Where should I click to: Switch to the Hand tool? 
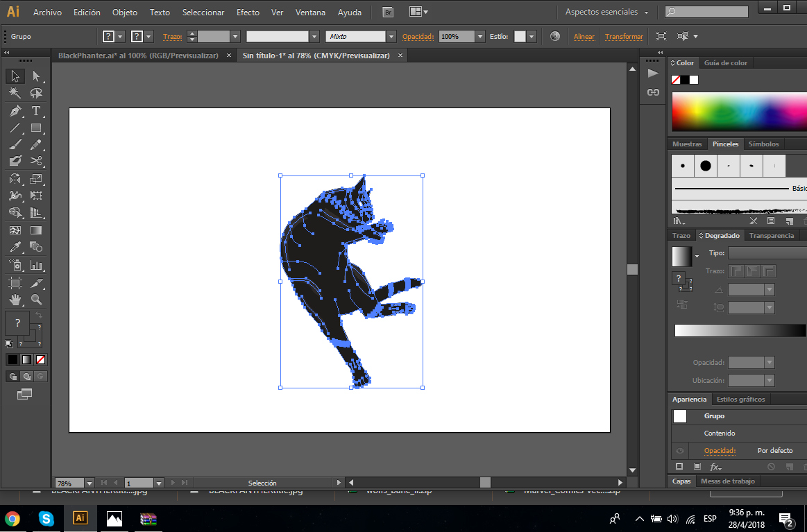click(15, 300)
